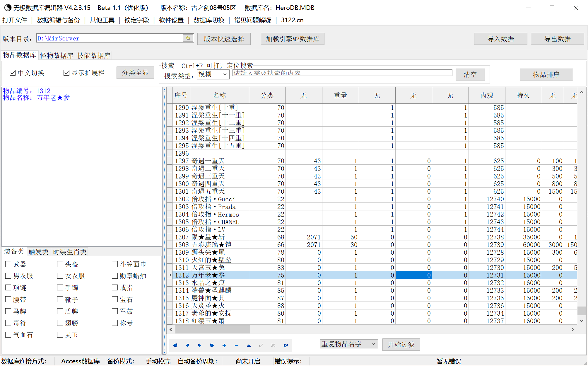Select row 五彩琉璃★铠
Screen dimensions: 588x366
point(372,245)
